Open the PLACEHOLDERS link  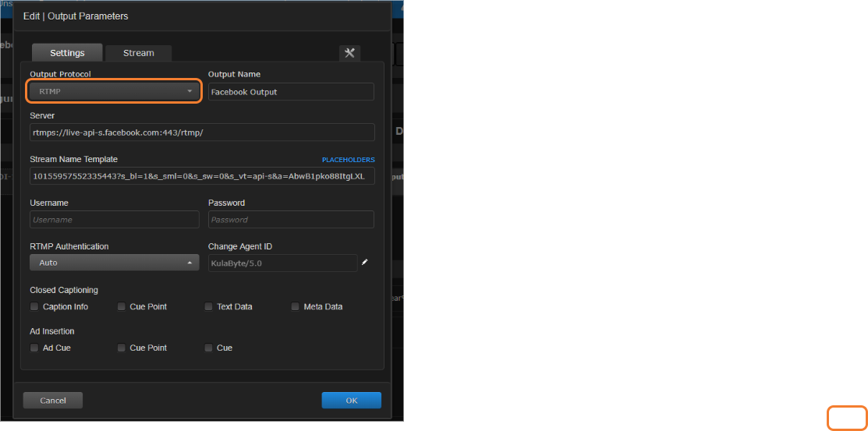348,160
